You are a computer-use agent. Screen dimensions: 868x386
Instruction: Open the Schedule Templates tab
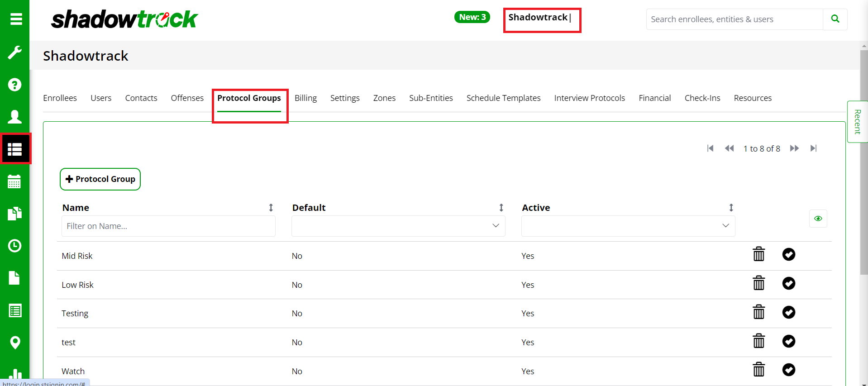pos(503,98)
